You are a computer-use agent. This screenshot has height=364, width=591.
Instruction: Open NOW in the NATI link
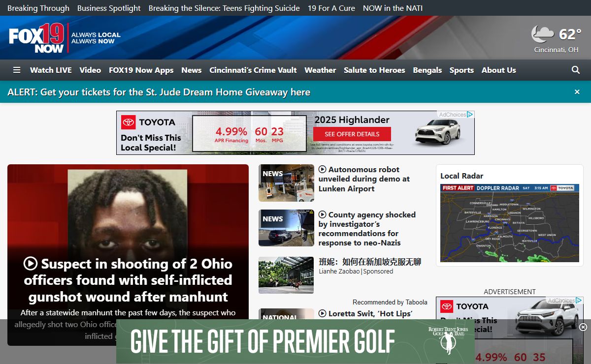(393, 8)
